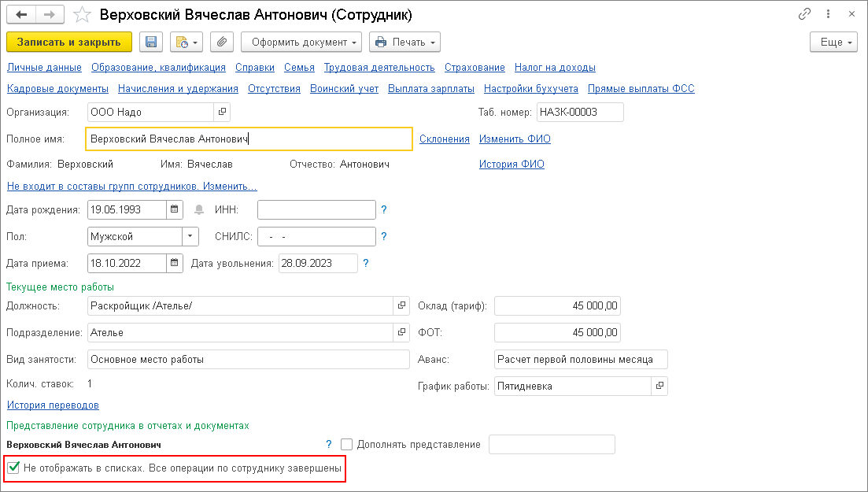Save the record using floppy disk icon
The width and height of the screenshot is (868, 492).
click(x=151, y=42)
